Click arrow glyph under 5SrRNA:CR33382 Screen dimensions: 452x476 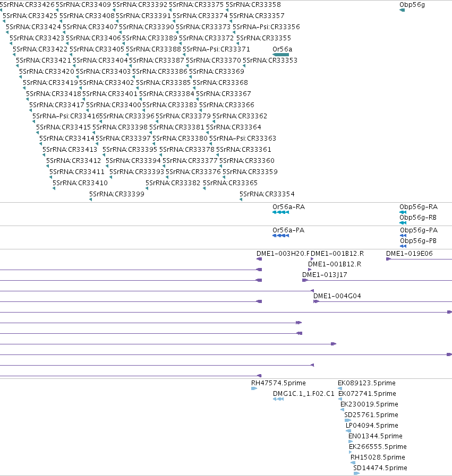point(147,188)
